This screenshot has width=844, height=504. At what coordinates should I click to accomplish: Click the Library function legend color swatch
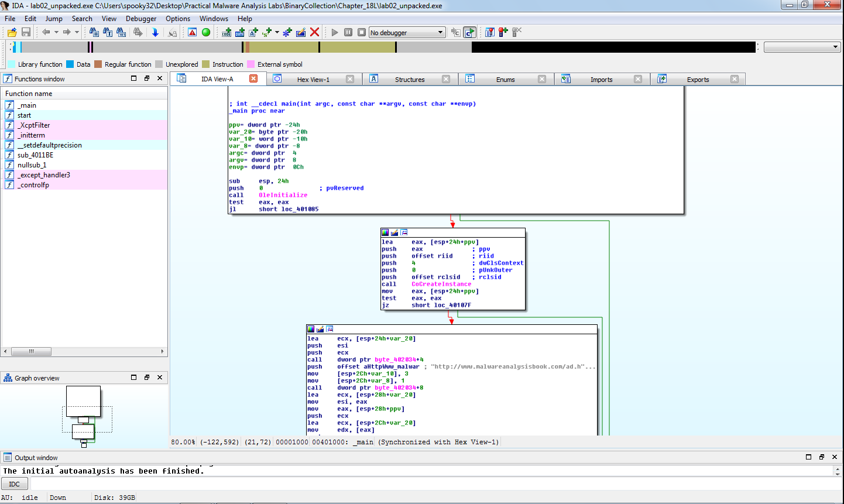(x=11, y=64)
